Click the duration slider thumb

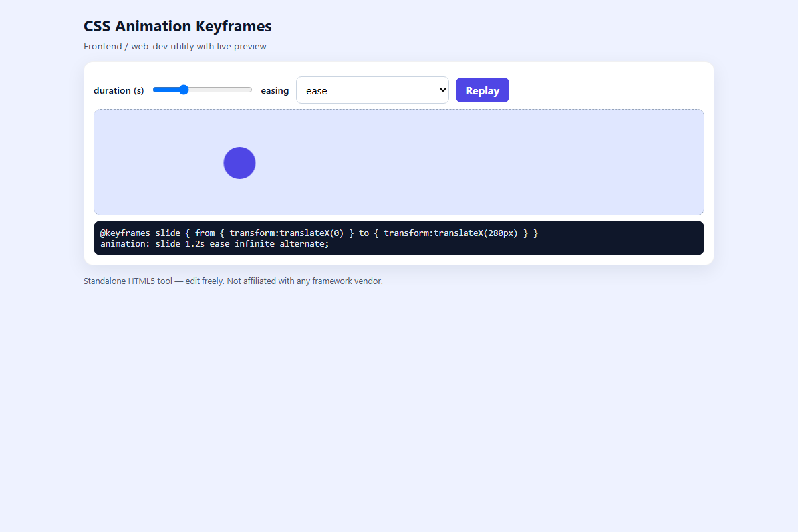tap(184, 90)
